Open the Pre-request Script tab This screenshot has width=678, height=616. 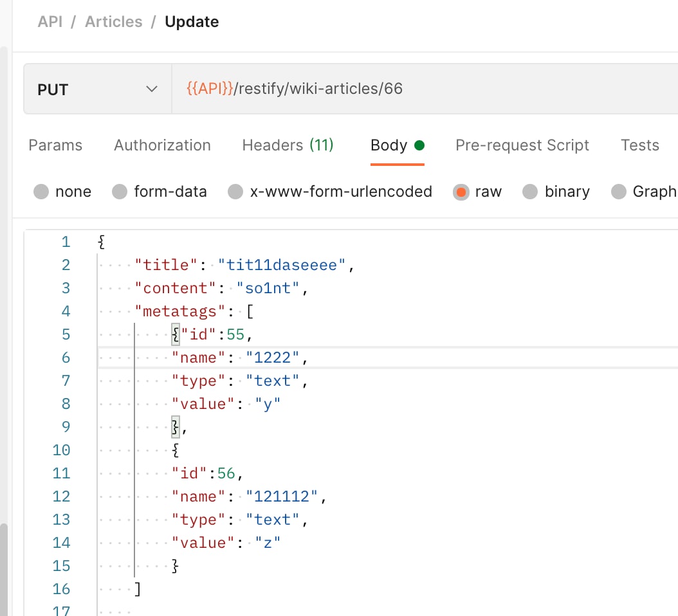522,145
